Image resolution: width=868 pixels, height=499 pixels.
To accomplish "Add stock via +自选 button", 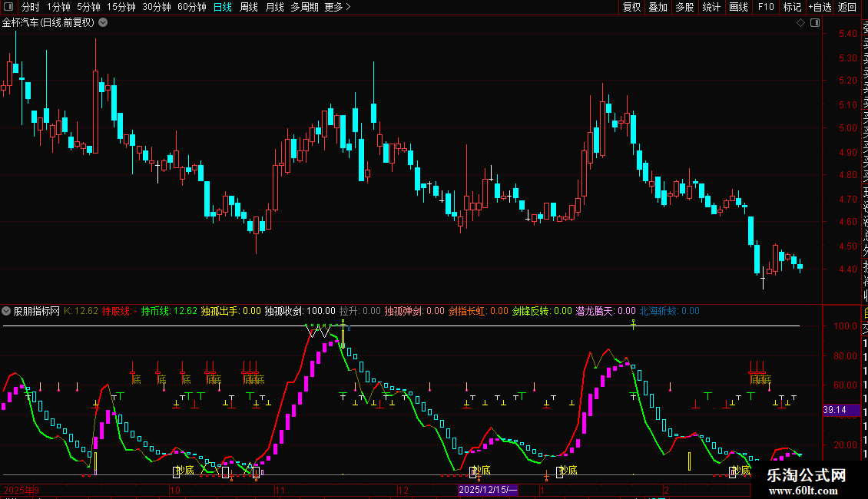I will 820,8.
